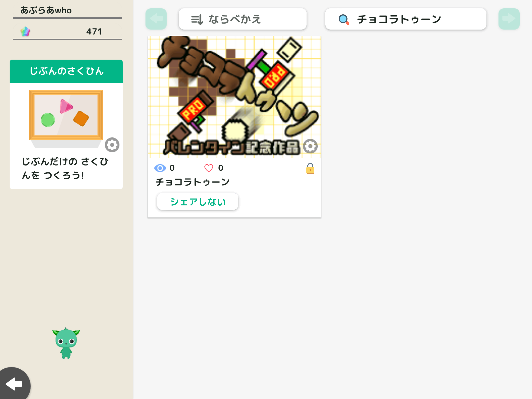Open gear settings on the picture frame card

112,145
